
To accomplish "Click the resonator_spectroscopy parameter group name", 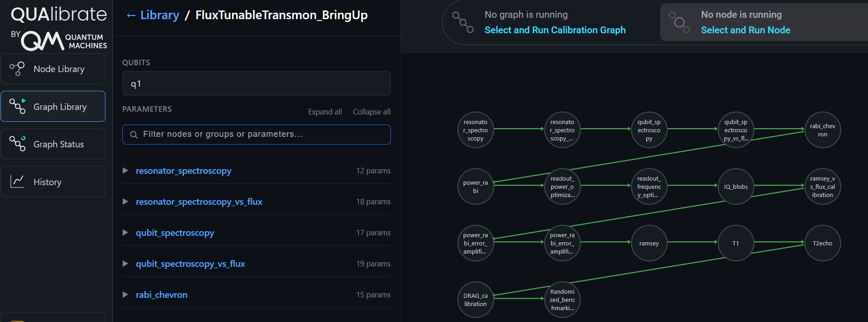I will coord(184,171).
